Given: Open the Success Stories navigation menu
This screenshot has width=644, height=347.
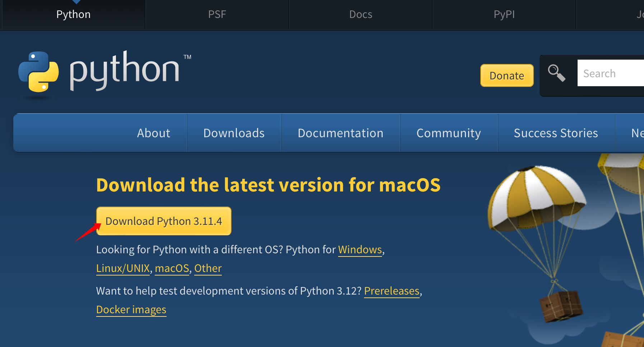Looking at the screenshot, I should coord(556,133).
